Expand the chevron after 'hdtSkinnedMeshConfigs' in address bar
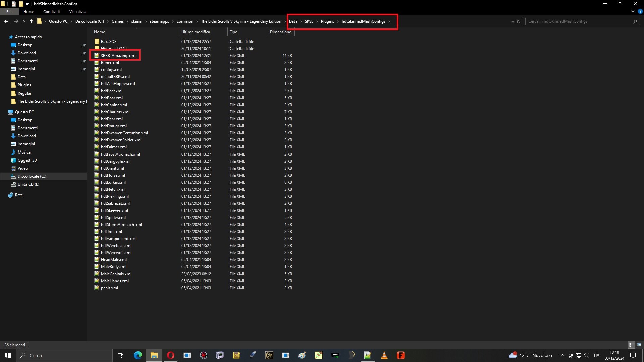Image resolution: width=644 pixels, height=362 pixels. click(389, 21)
